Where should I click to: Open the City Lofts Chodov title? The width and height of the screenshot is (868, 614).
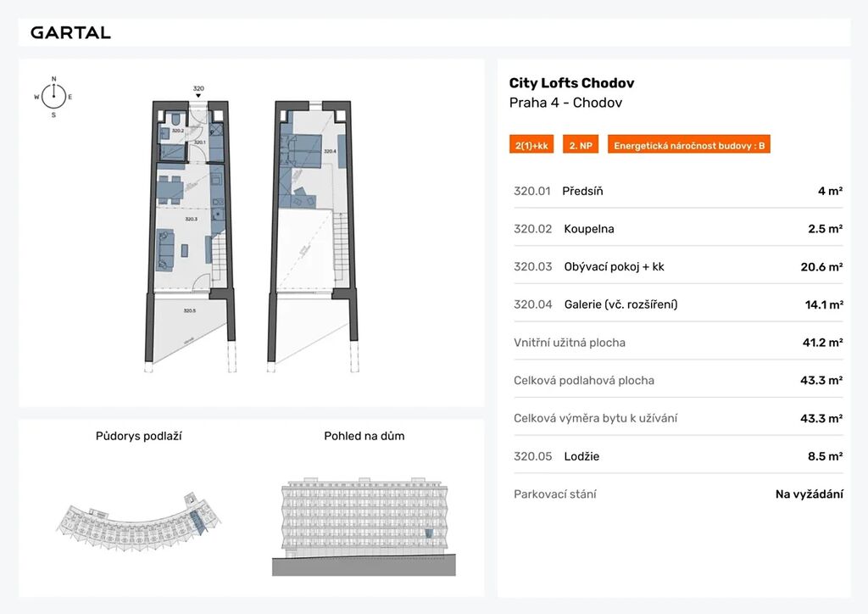571,83
